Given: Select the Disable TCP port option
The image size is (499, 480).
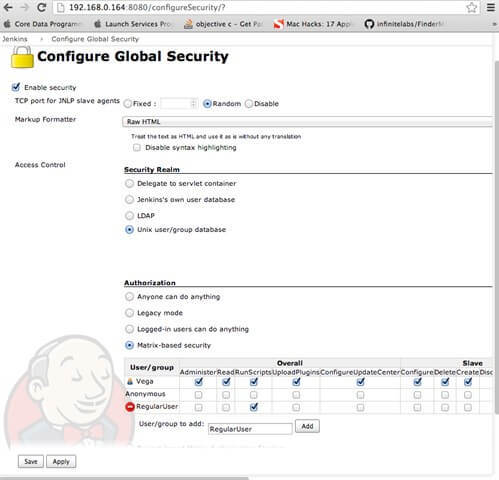Looking at the screenshot, I should 249,104.
